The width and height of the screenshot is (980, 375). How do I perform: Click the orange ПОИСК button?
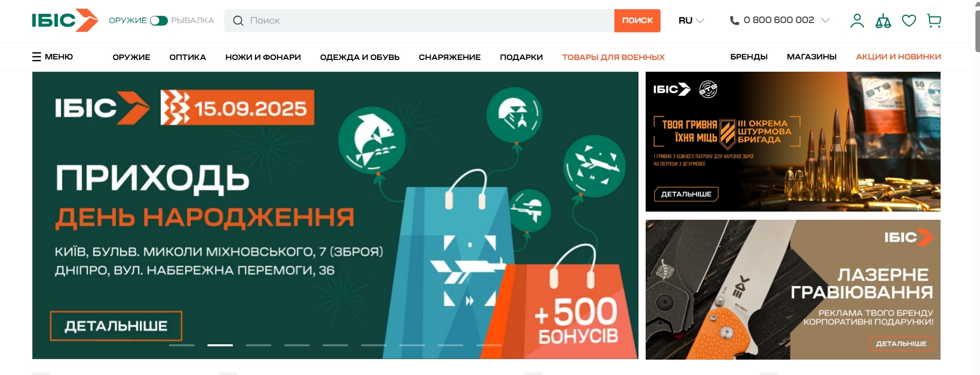tap(637, 20)
